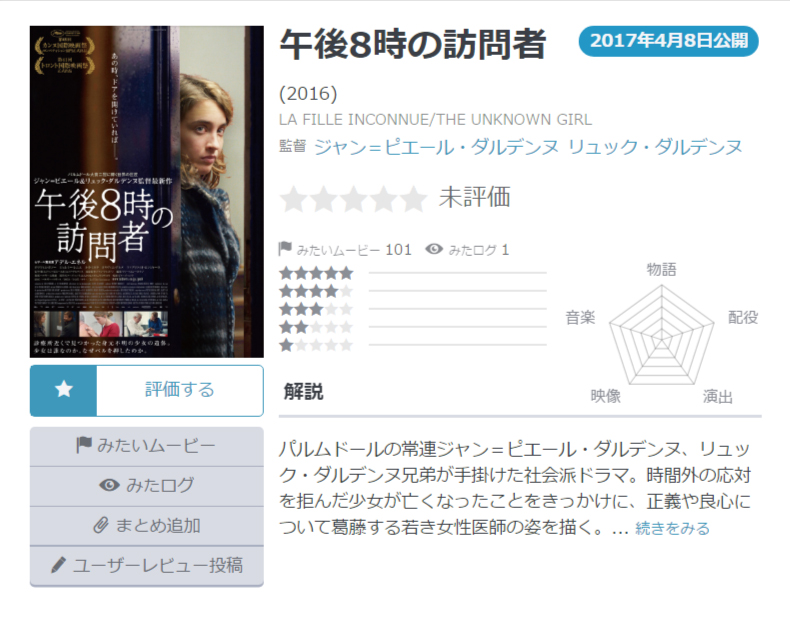Click the movie poster thumbnail
The width and height of the screenshot is (790, 622).
(x=147, y=191)
